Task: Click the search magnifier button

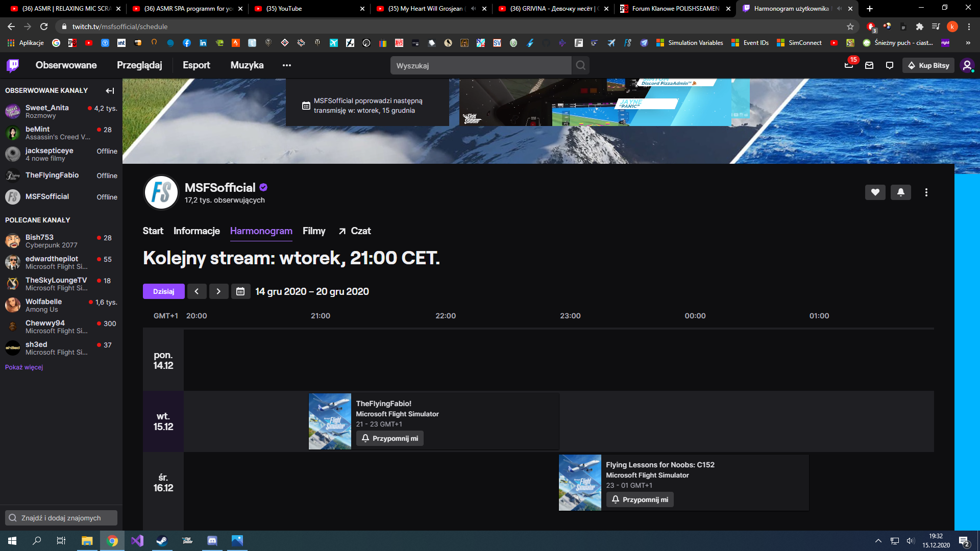Action: click(x=580, y=65)
